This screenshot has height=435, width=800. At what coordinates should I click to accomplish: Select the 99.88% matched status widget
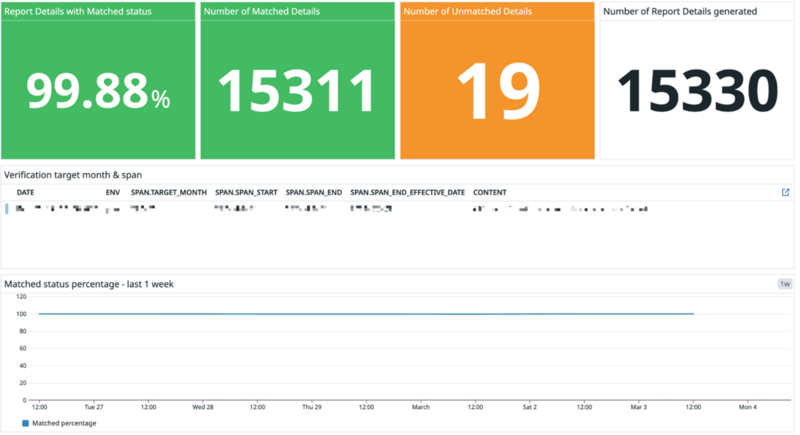98,81
